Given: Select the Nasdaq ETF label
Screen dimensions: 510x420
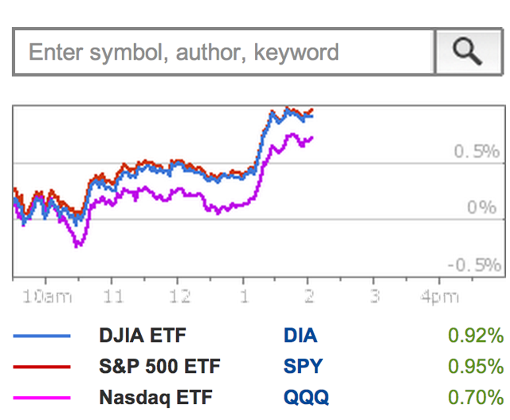Looking at the screenshot, I should tap(156, 397).
